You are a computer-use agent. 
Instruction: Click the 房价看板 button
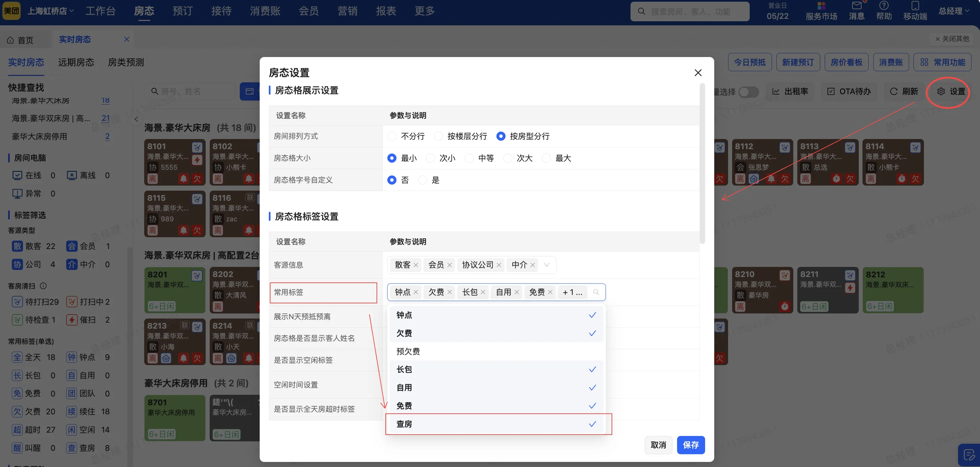click(846, 62)
